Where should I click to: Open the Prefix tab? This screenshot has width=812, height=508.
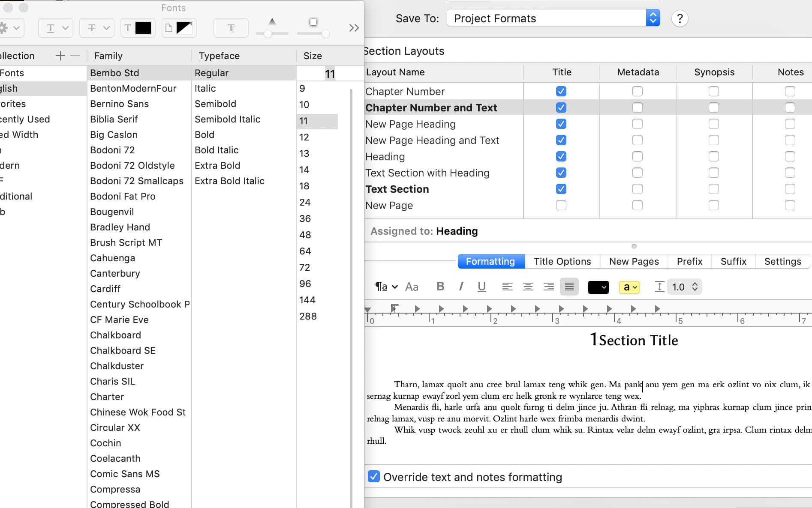coord(689,261)
